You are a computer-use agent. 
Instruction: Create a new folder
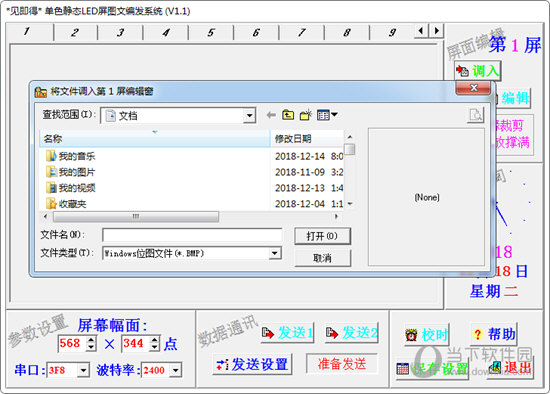306,115
